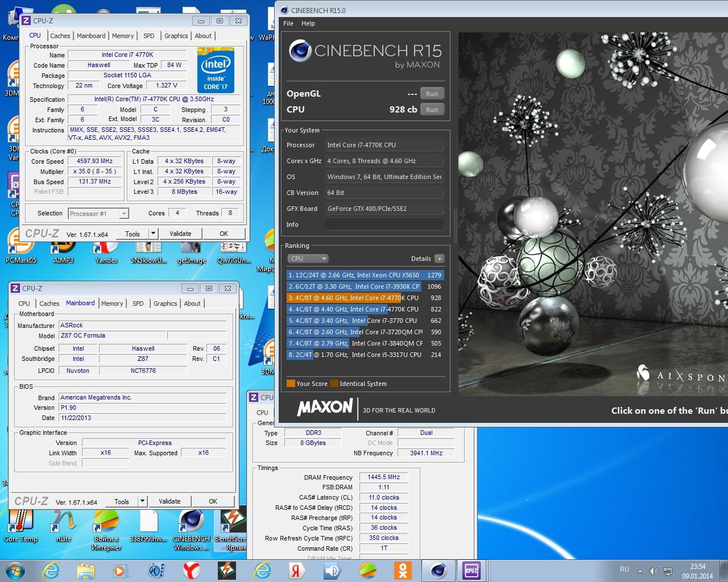This screenshot has height=582, width=728.
Task: Select ranking row 6C/12T Core i7-3930K
Action: [x=365, y=286]
